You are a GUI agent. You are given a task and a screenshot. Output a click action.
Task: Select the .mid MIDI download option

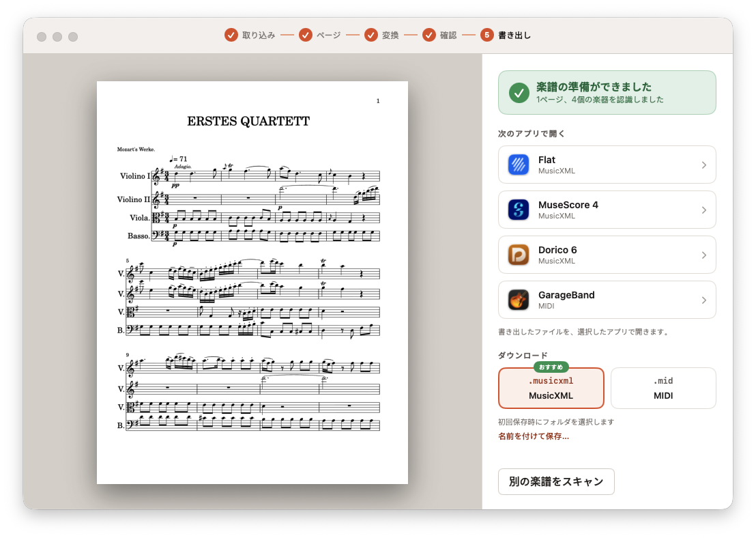tap(663, 388)
